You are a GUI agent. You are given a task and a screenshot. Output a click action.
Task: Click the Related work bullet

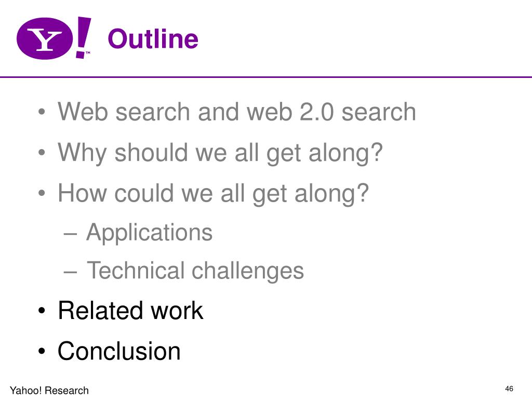coord(130,310)
